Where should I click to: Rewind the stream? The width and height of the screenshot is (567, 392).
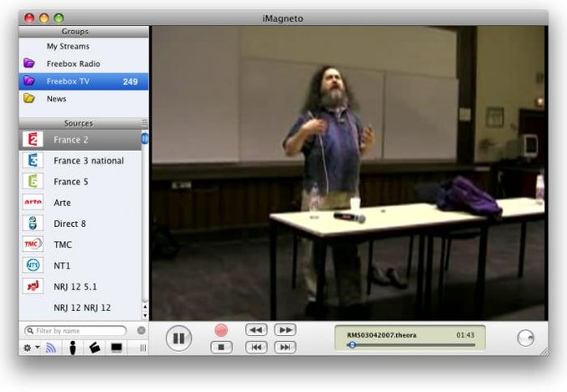pos(256,329)
